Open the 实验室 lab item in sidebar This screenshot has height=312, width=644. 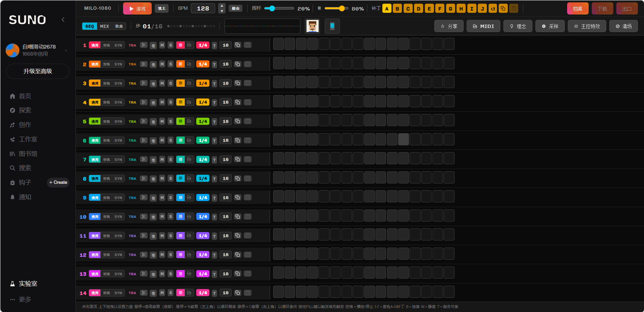28,284
